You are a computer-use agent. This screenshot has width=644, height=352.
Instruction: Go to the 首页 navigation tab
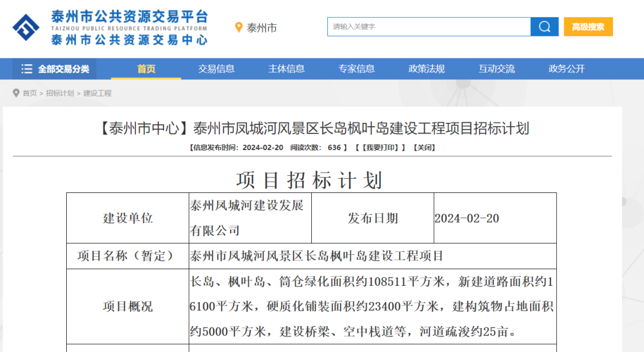click(x=146, y=69)
